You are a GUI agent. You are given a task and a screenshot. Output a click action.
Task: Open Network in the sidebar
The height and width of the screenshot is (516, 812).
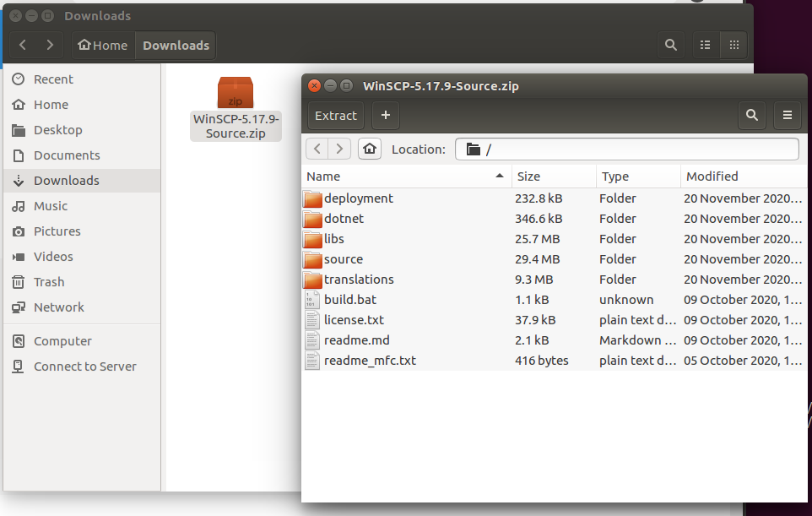pos(83,307)
